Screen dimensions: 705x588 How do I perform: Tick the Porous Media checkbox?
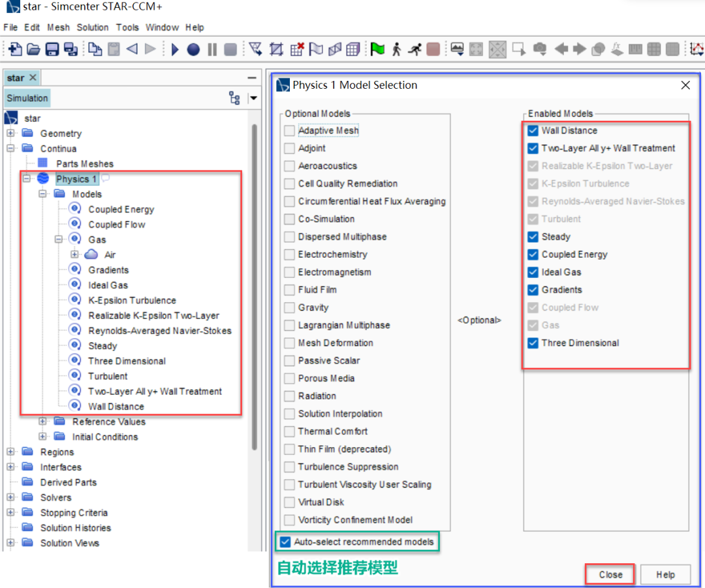[x=290, y=378]
